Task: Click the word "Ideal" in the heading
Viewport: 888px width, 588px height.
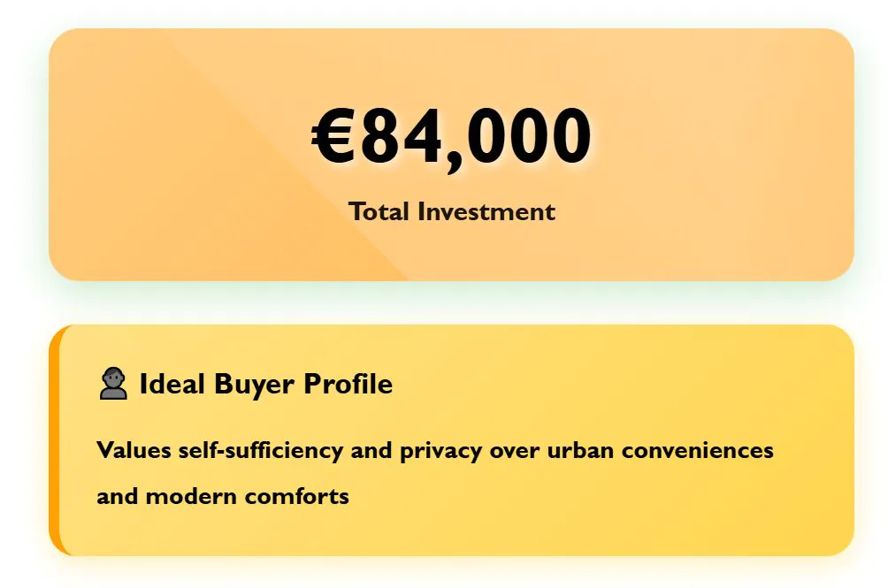Action: (172, 385)
